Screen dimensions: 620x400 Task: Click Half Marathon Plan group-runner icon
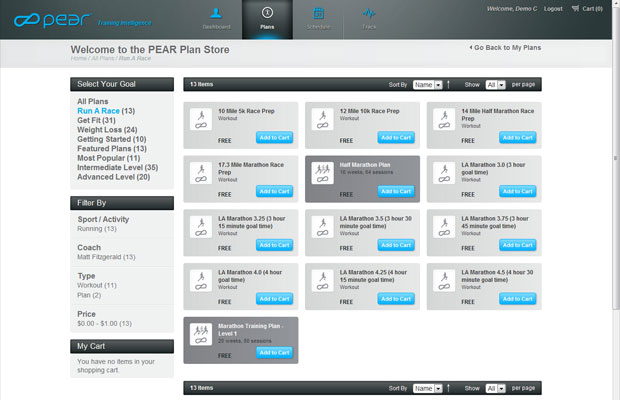pyautogui.click(x=322, y=173)
